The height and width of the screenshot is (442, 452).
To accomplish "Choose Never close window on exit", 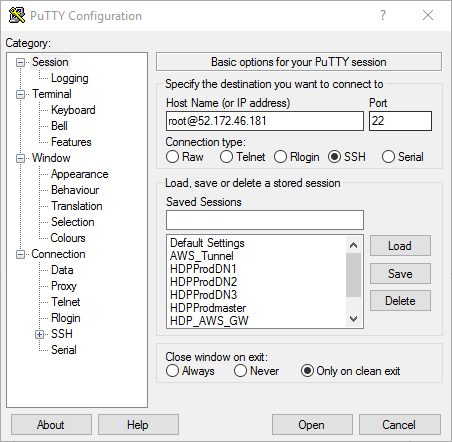I will 240,371.
